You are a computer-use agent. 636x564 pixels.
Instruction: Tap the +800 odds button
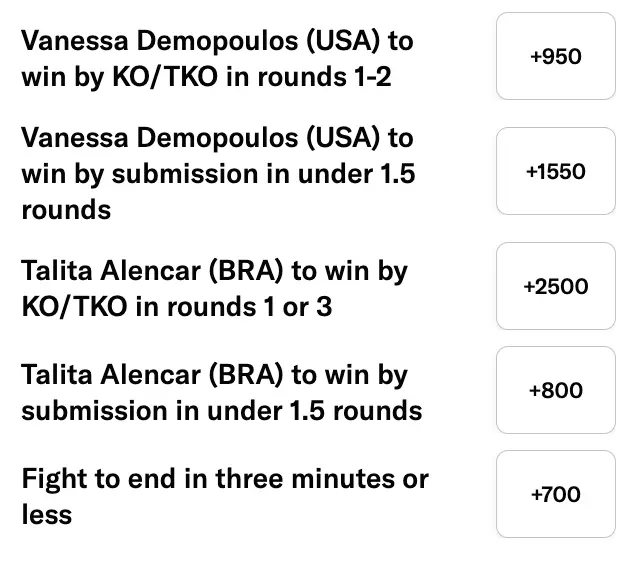coord(555,391)
